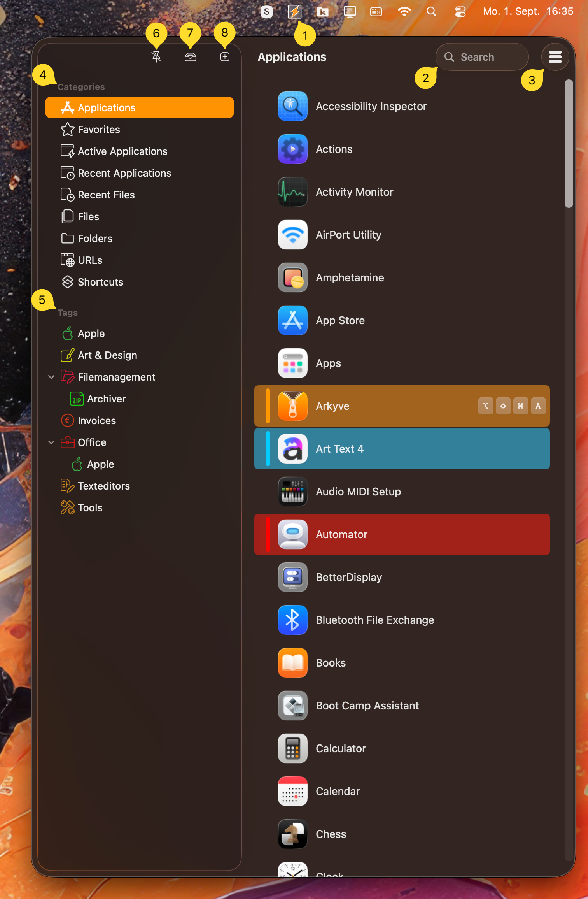Open the hamburger menu button
This screenshot has height=899, width=588.
tap(555, 57)
